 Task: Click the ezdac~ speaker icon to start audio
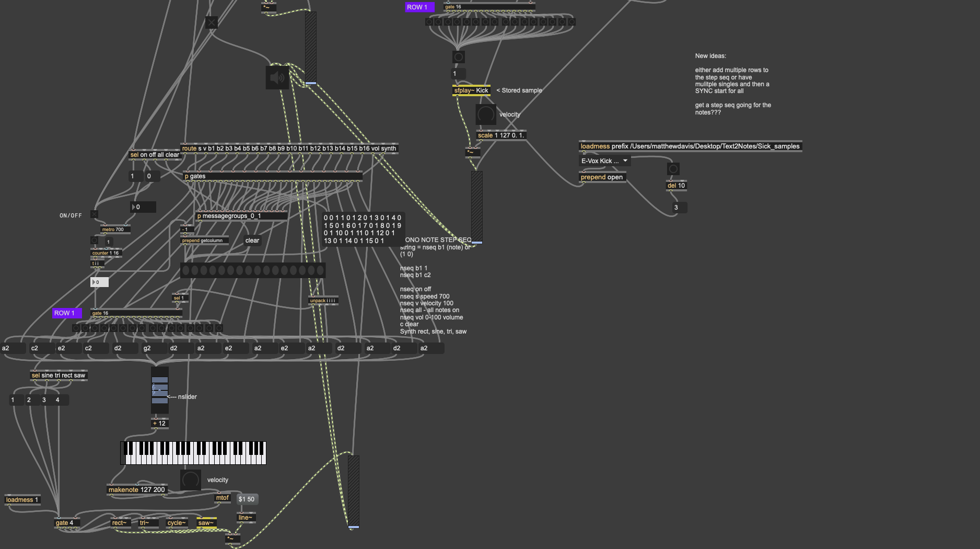(277, 78)
